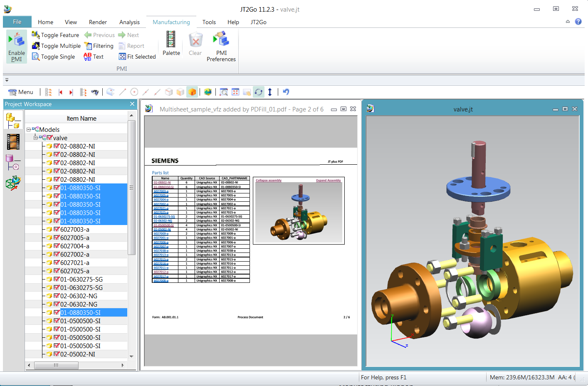Click the PMI Text tool

click(94, 57)
